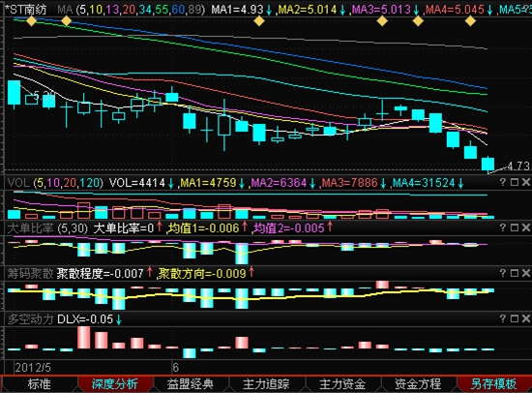Open help for the 大单比率 panel
Screen dimensions: 532x393
coord(503,227)
